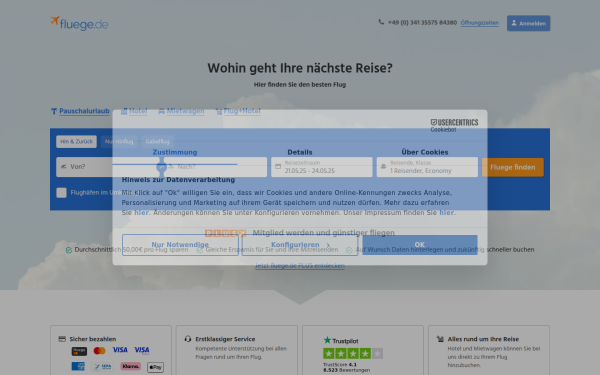
Task: Click the card icon next to Sicher bezahlen
Action: pyautogui.click(x=62, y=339)
